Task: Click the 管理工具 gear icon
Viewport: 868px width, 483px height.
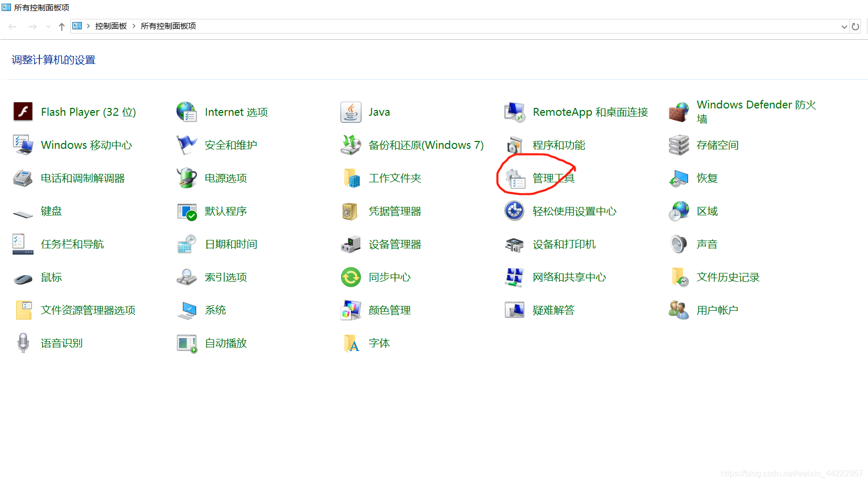Action: 514,178
